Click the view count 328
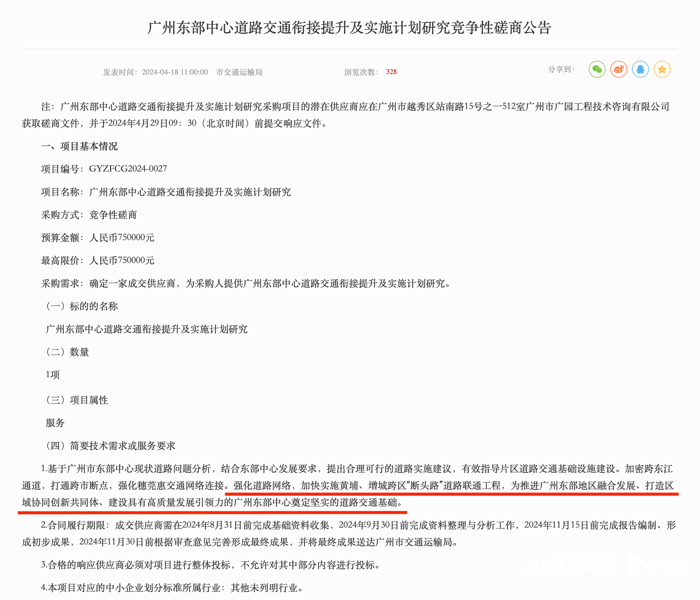This screenshot has width=700, height=600. [391, 72]
